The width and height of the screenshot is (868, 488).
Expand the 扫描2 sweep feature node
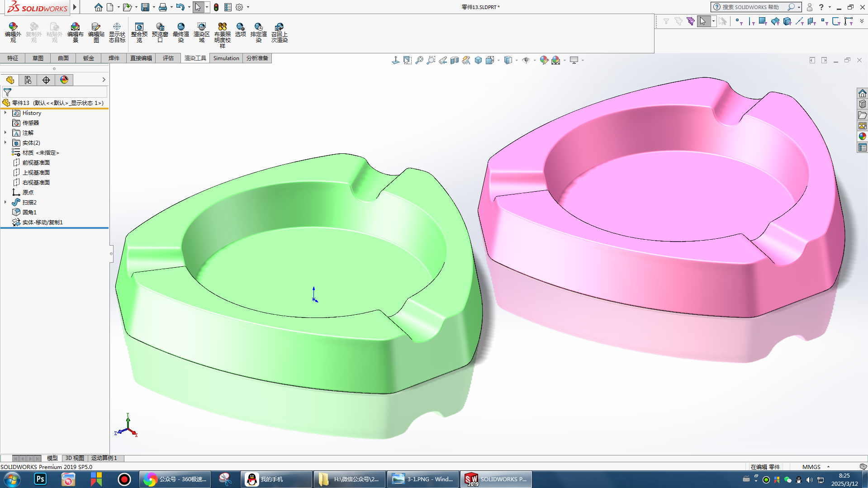tap(5, 202)
